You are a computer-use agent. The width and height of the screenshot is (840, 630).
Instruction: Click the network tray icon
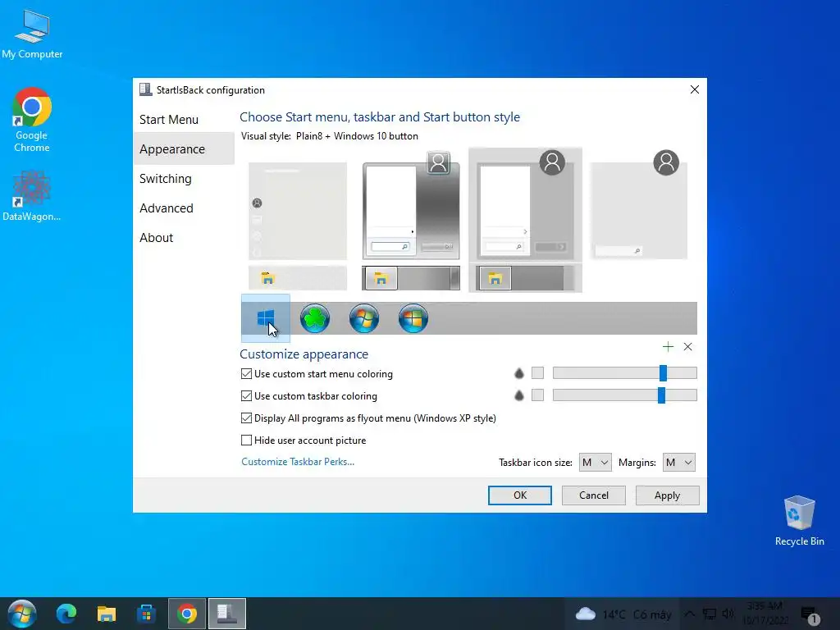pyautogui.click(x=710, y=614)
